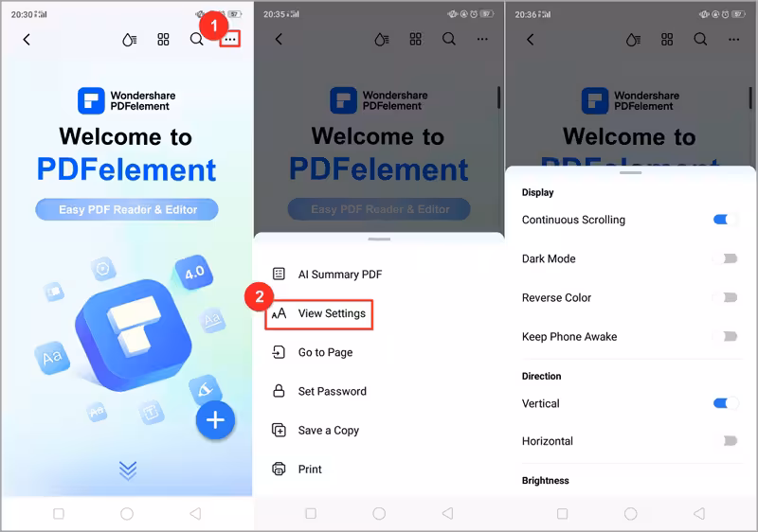Image resolution: width=758 pixels, height=532 pixels.
Task: Tap the back arrow in the left phone screen
Action: click(x=27, y=40)
